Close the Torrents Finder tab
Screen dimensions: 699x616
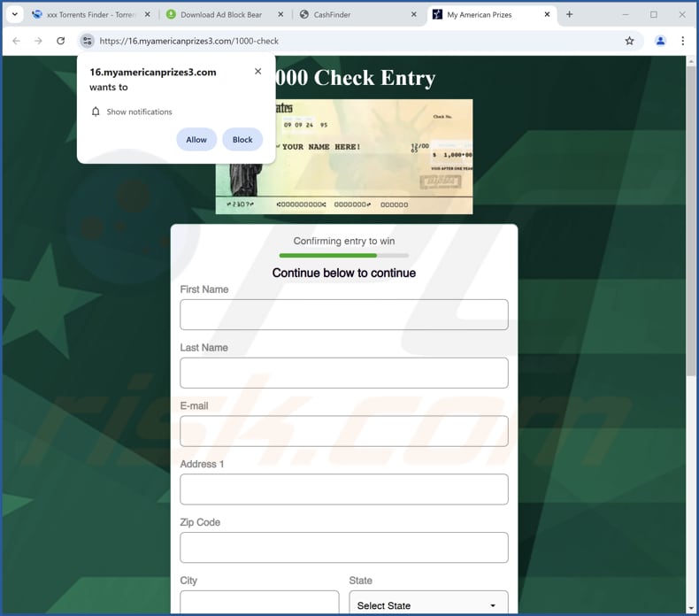(x=147, y=14)
